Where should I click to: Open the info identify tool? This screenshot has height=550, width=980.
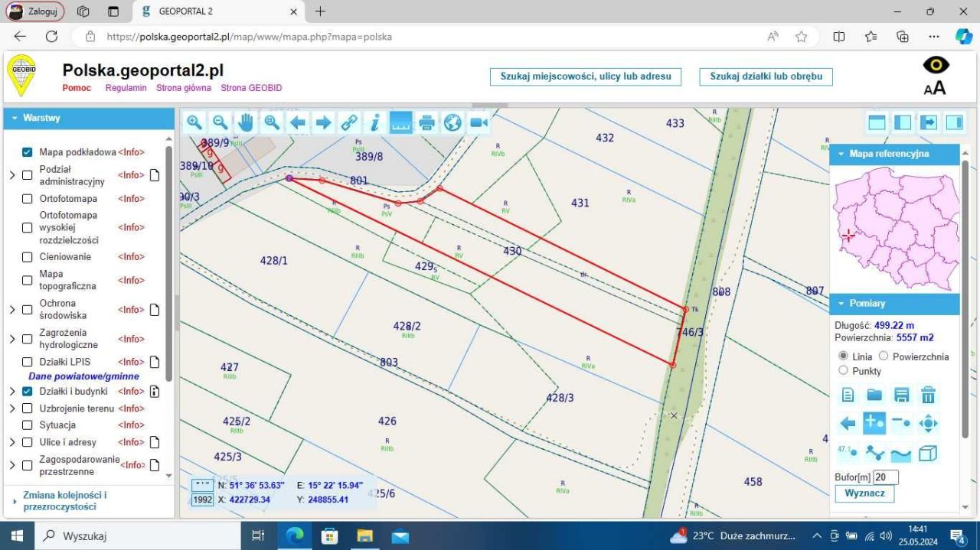pos(374,122)
